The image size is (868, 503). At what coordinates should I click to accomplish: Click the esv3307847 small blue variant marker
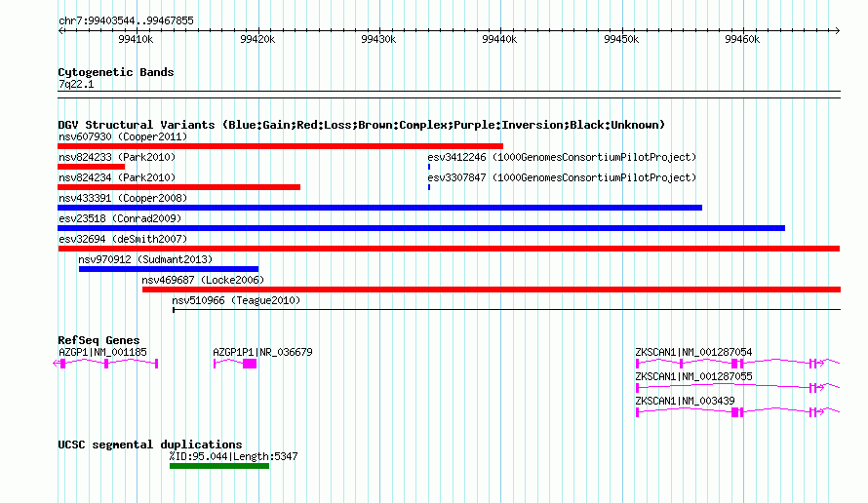click(429, 187)
